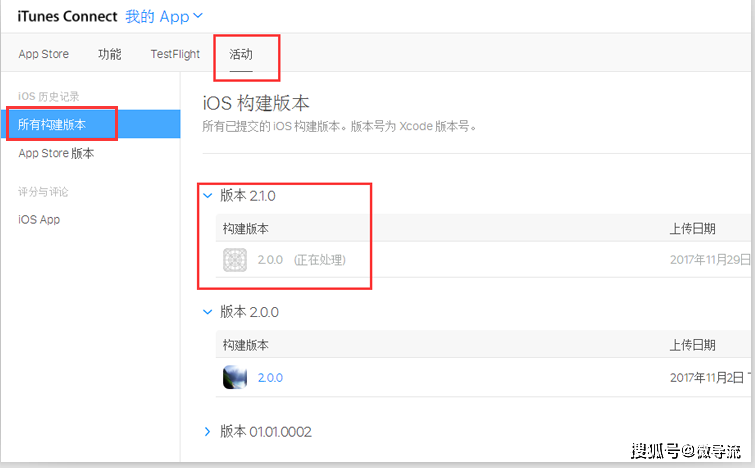Expand the 版本 01.01.0002 section
The width and height of the screenshot is (755, 468).
pyautogui.click(x=208, y=431)
